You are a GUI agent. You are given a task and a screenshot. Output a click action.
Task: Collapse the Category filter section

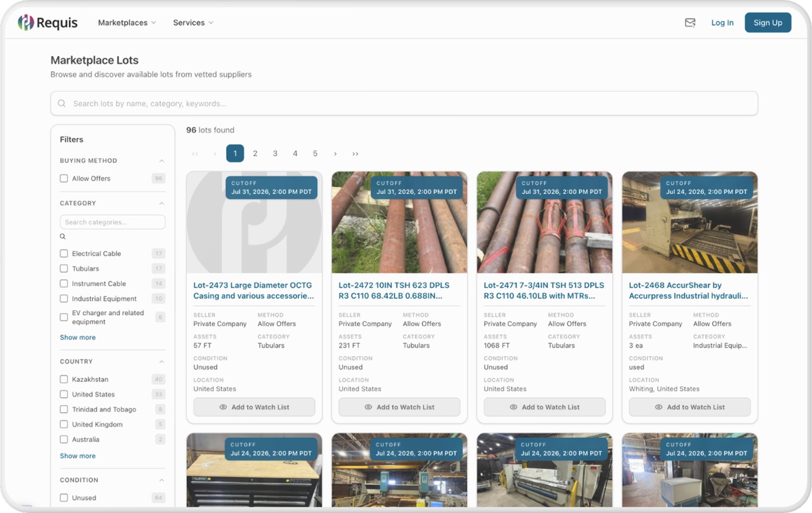pyautogui.click(x=161, y=203)
